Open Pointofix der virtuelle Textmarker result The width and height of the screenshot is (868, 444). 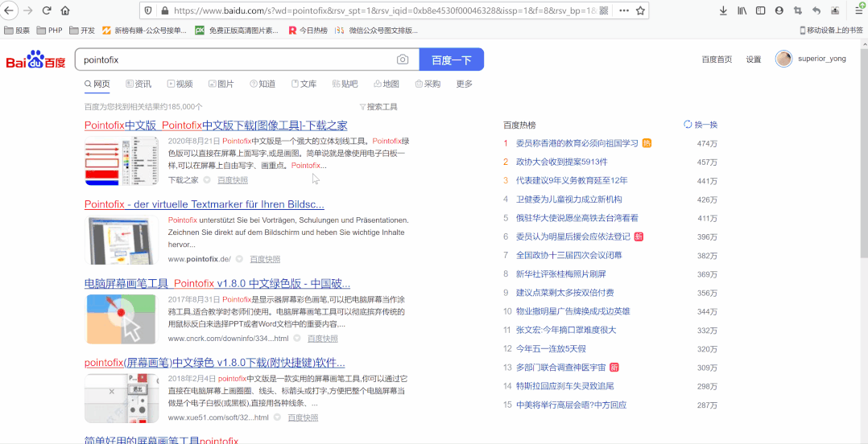tap(205, 204)
